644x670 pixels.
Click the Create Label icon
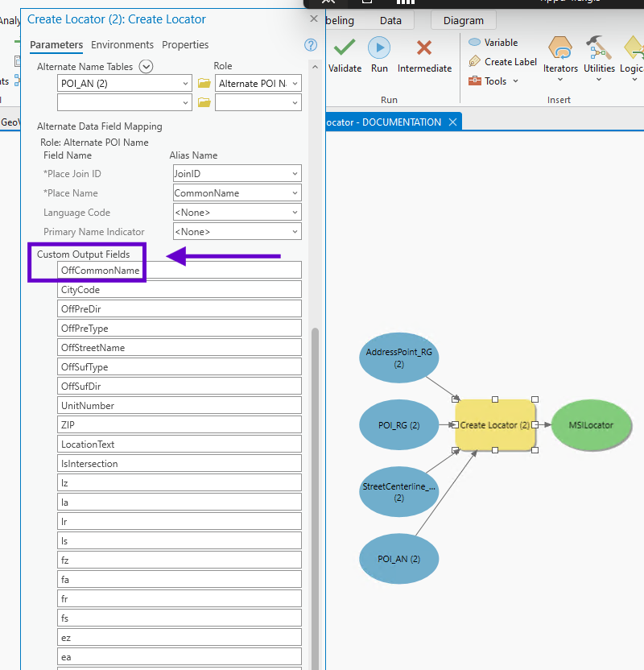474,61
